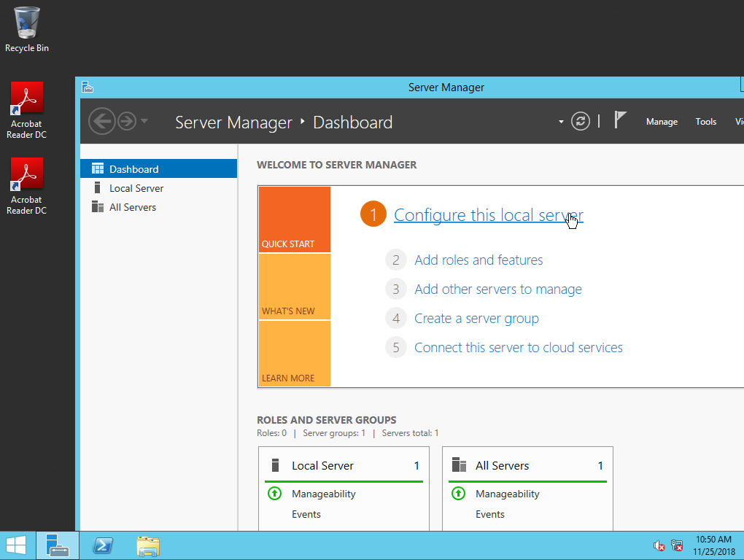This screenshot has width=744, height=560.
Task: Open the Manage menu
Action: (662, 122)
